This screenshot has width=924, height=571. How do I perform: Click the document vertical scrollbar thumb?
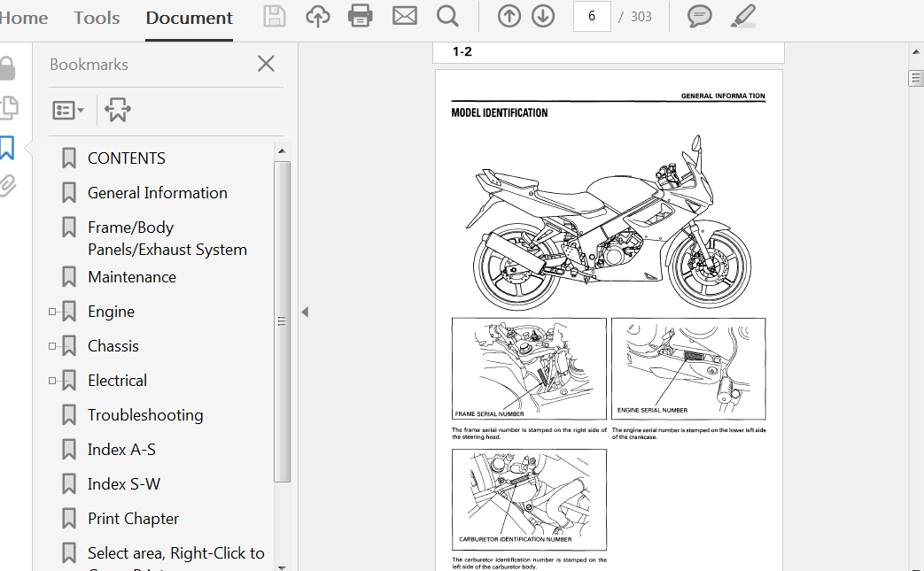pyautogui.click(x=916, y=78)
